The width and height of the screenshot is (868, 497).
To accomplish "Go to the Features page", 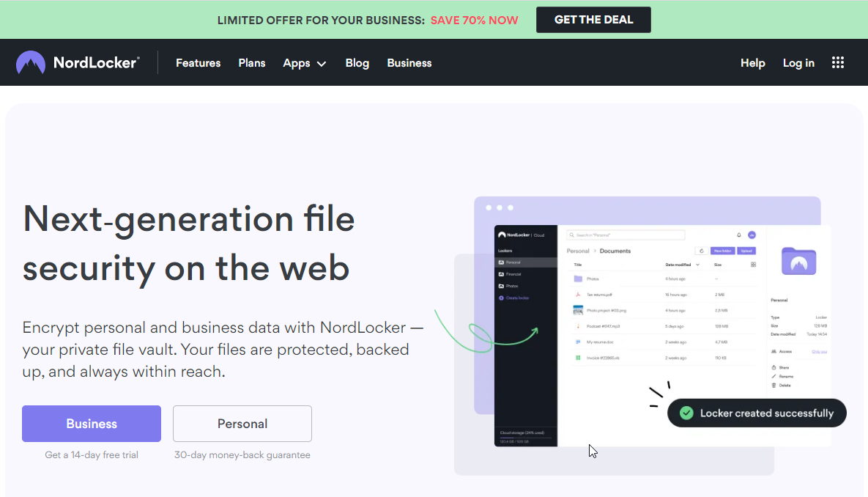I will coord(199,63).
